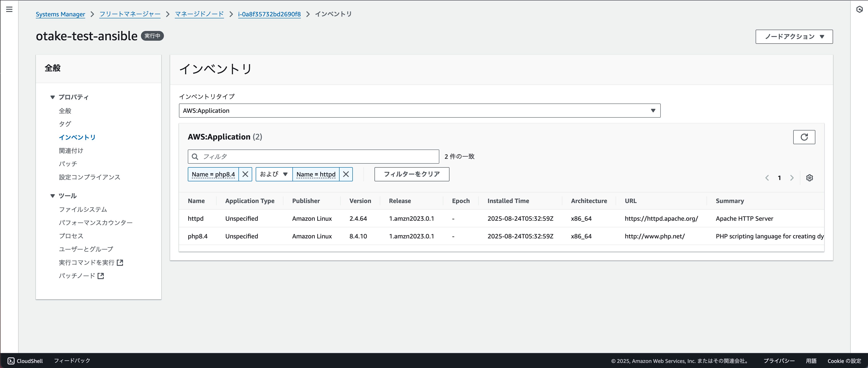
Task: Open the hamburger navigation menu
Action: 10,10
